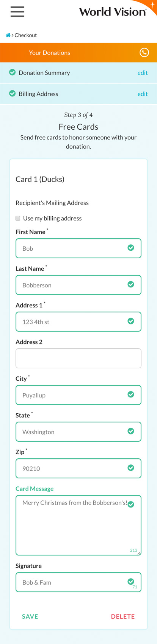Click the validation checkmark in Zip field

click(x=131, y=468)
